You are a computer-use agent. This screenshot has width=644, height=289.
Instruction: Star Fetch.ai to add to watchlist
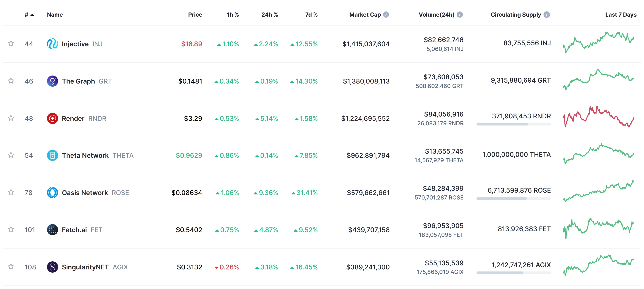[x=11, y=230]
